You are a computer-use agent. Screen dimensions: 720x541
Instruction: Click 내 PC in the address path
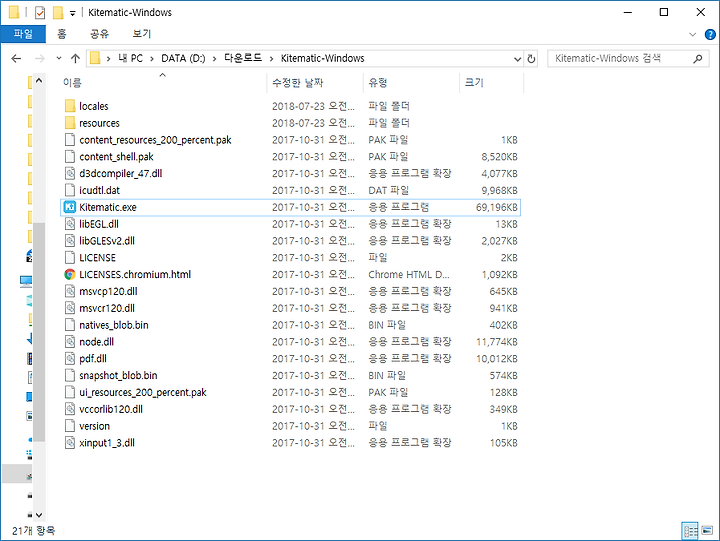130,59
